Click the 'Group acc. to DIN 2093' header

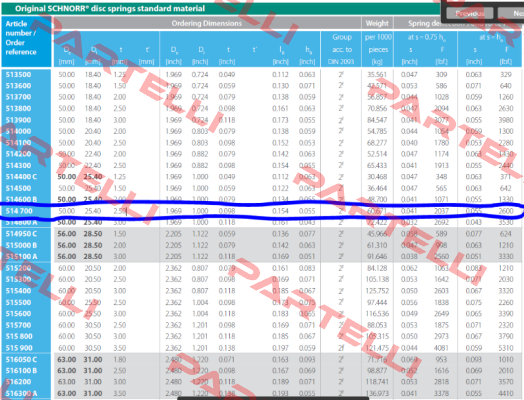pos(341,49)
